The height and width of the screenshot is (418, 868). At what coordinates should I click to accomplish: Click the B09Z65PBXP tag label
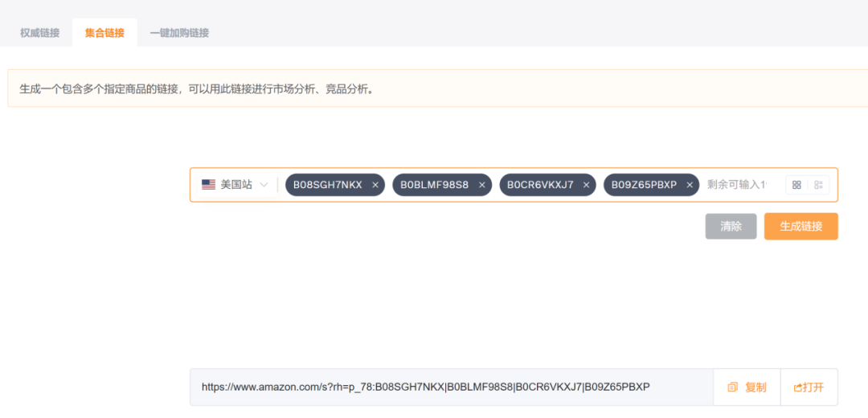click(x=644, y=185)
